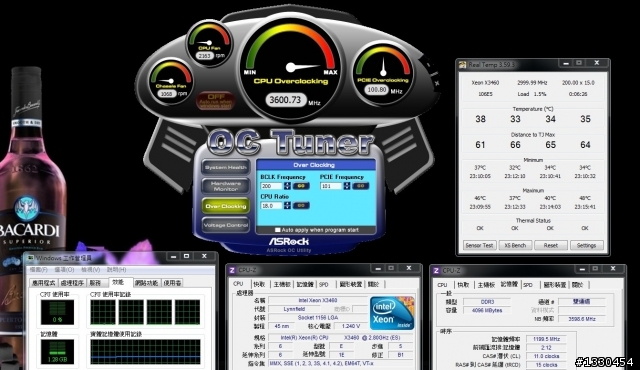Click the CPU Overclocking gauge dial
Image resolution: width=640 pixels, height=370 pixels.
[x=291, y=67]
